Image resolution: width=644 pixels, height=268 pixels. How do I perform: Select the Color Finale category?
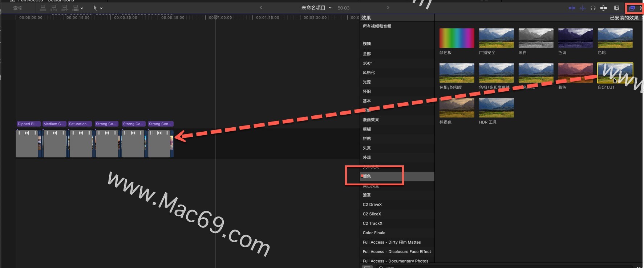(397, 233)
